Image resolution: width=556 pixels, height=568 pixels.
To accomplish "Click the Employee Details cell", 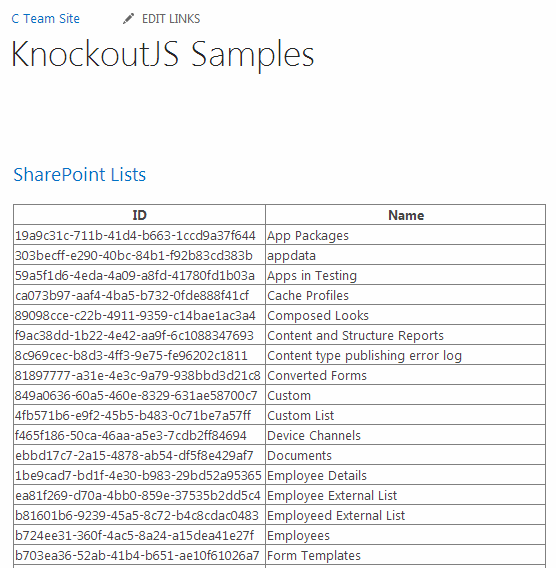I will click(406, 475).
